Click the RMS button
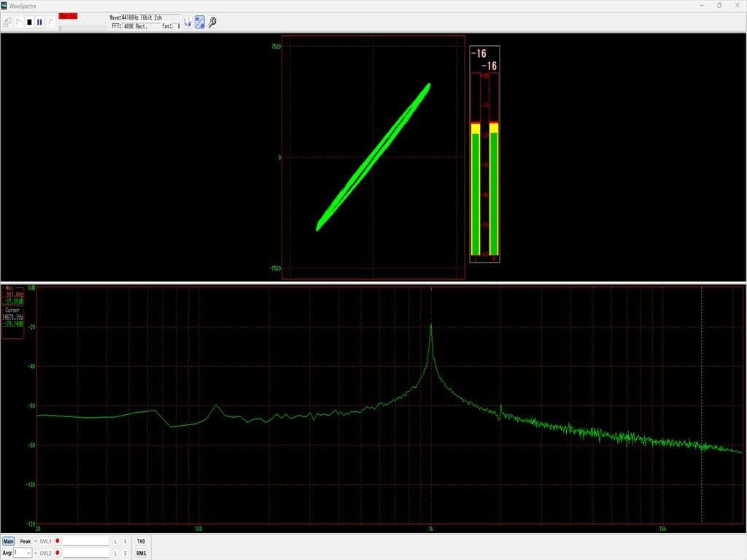The height and width of the screenshot is (560, 747). pos(141,553)
